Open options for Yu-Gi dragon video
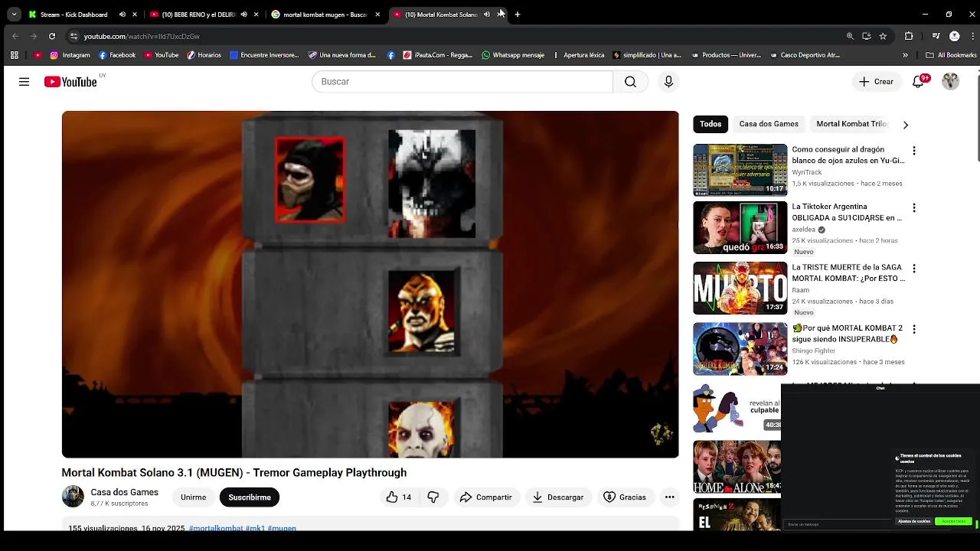The width and height of the screenshot is (980, 551). [913, 151]
